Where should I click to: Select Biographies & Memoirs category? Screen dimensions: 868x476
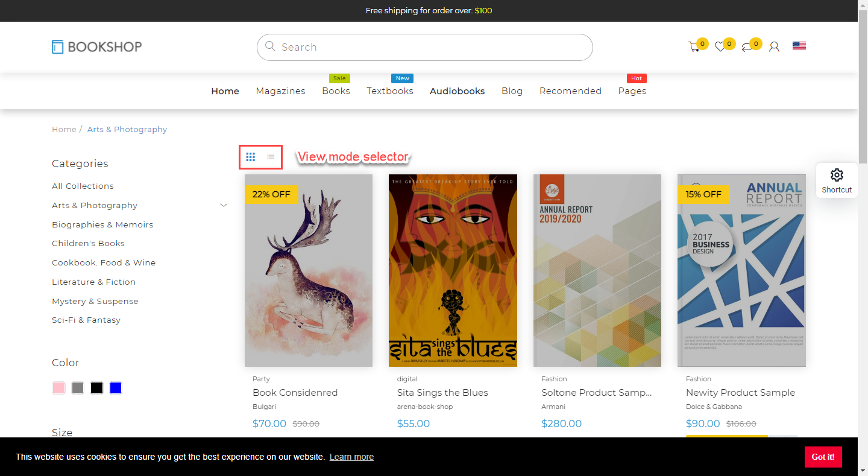pyautogui.click(x=102, y=224)
